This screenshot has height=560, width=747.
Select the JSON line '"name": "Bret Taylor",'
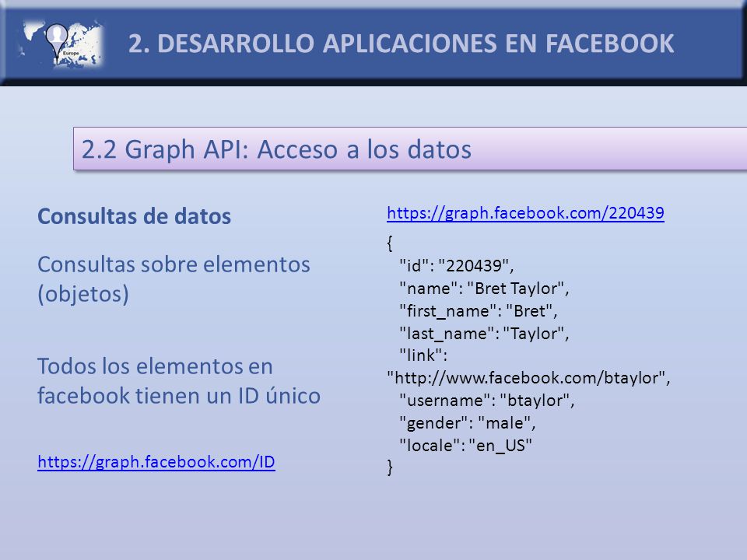484,288
